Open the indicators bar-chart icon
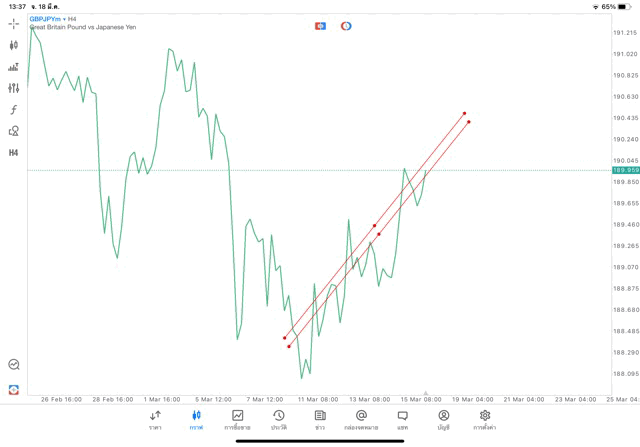The width and height of the screenshot is (640, 447). click(14, 67)
